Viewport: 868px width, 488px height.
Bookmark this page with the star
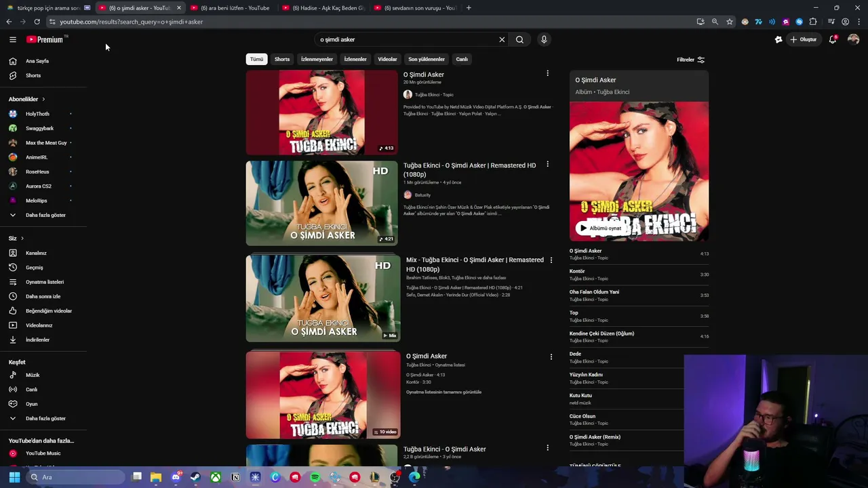click(730, 22)
